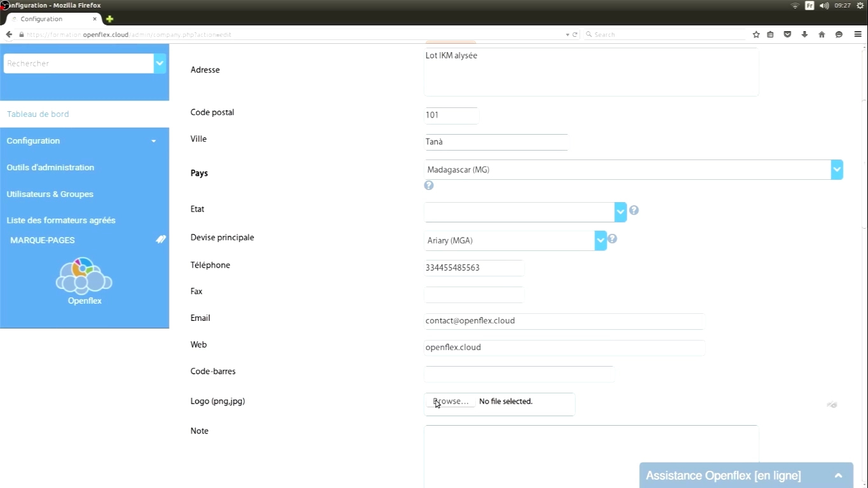The height and width of the screenshot is (488, 868).
Task: Open the bookmarks list icon
Action: tap(770, 34)
